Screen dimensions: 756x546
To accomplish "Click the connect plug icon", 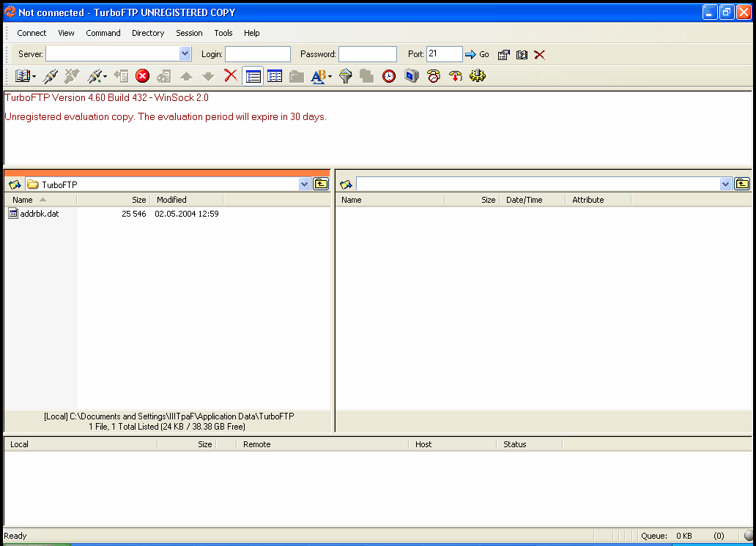I will (x=50, y=76).
